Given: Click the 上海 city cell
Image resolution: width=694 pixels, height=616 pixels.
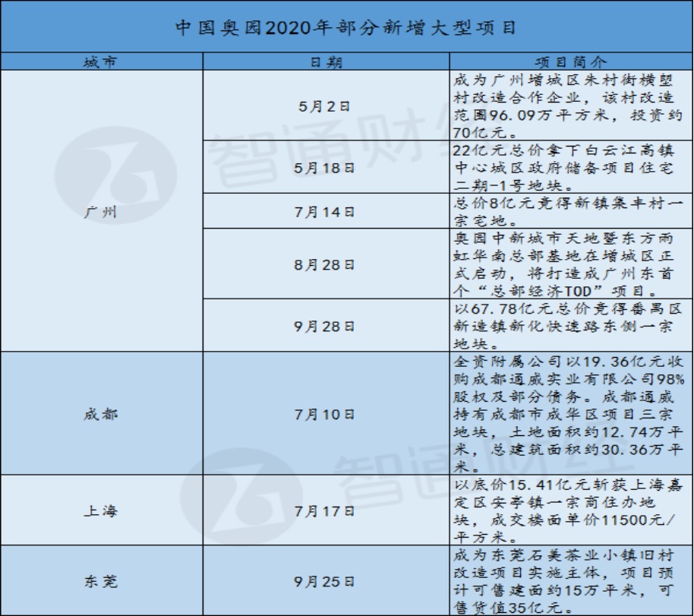Looking at the screenshot, I should pos(101,510).
